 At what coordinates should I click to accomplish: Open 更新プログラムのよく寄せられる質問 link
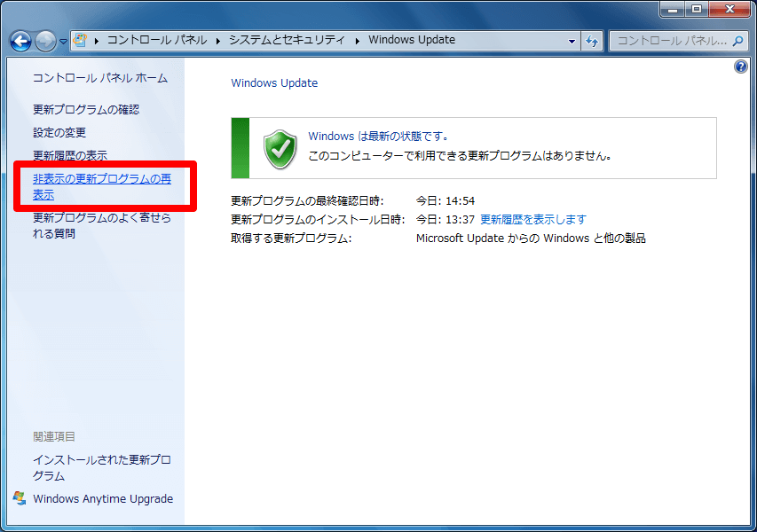coord(102,225)
